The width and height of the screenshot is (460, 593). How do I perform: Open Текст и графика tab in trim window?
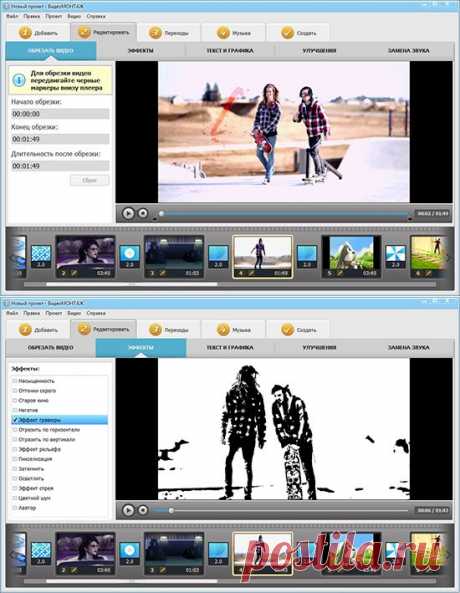pyautogui.click(x=230, y=51)
